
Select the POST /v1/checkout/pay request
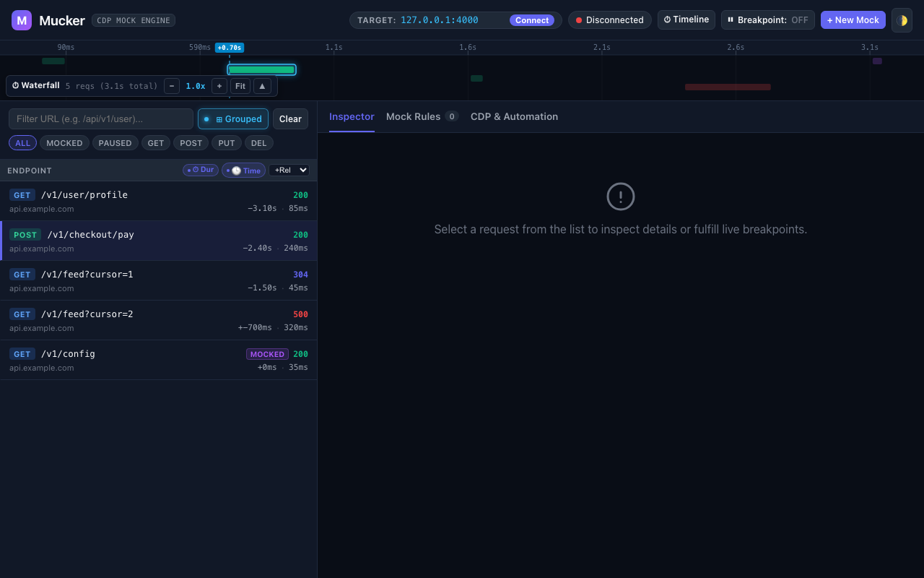(159, 241)
